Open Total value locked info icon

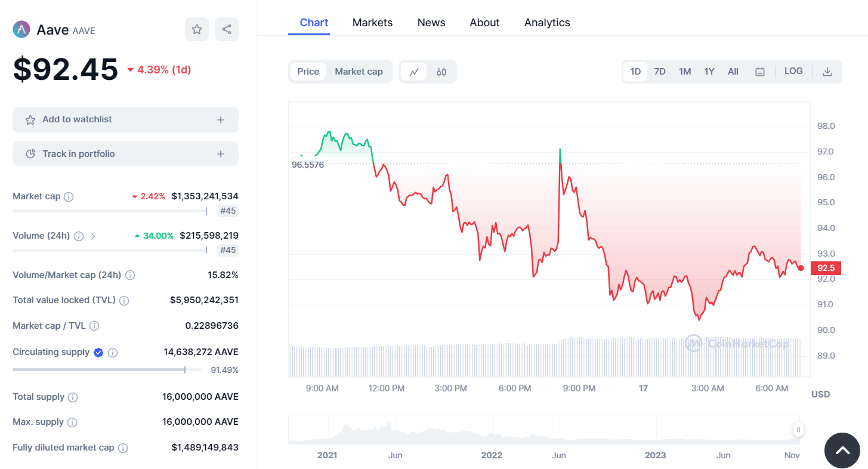point(124,300)
